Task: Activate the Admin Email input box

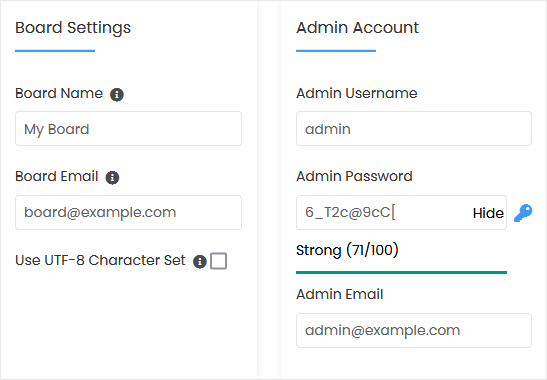Action: pyautogui.click(x=414, y=330)
